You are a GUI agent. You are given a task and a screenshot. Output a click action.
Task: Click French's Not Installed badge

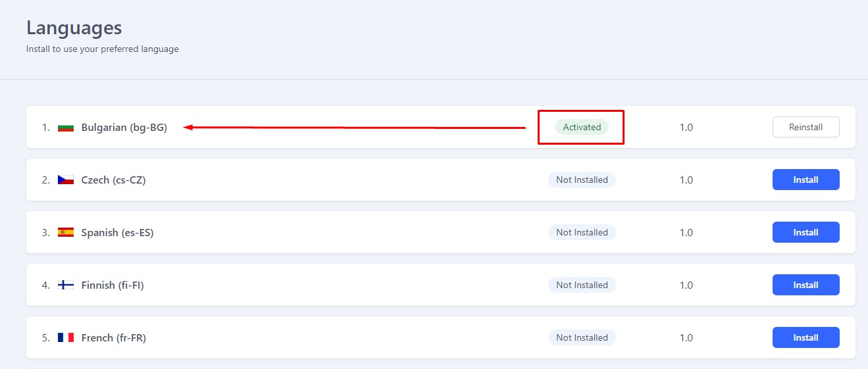tap(582, 337)
